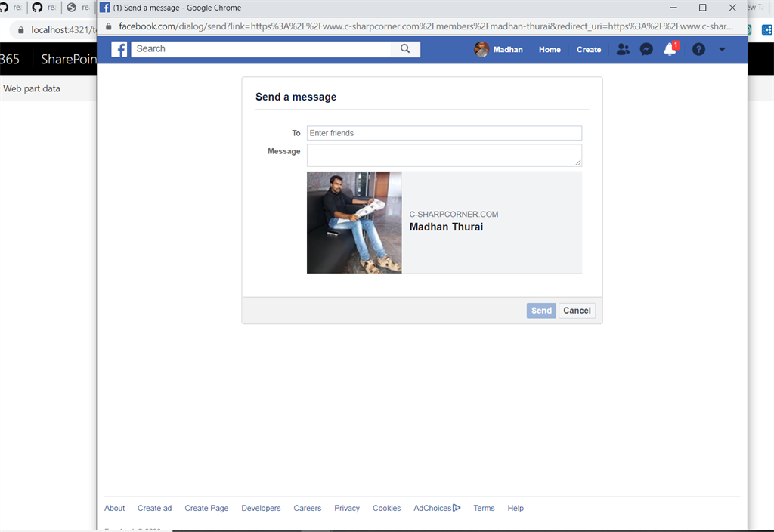Minimize the Send a message popup window

[673, 8]
